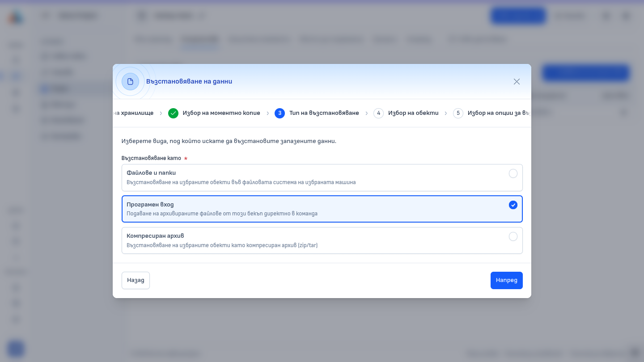Jump to step 4 Избор на обекти
Viewport: 644px width, 362px height.
click(x=406, y=113)
